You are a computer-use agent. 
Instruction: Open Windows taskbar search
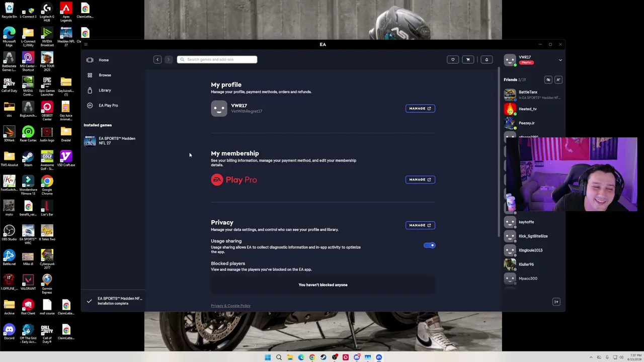[279, 357]
